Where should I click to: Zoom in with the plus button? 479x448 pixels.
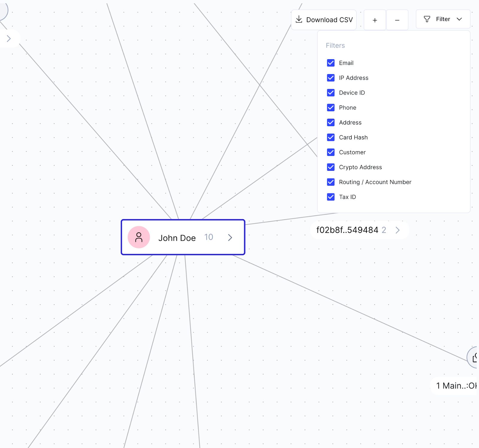pyautogui.click(x=375, y=20)
